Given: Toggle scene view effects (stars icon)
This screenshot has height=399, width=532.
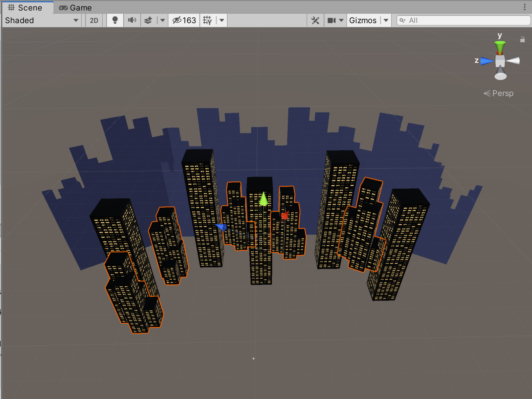Looking at the screenshot, I should point(149,20).
